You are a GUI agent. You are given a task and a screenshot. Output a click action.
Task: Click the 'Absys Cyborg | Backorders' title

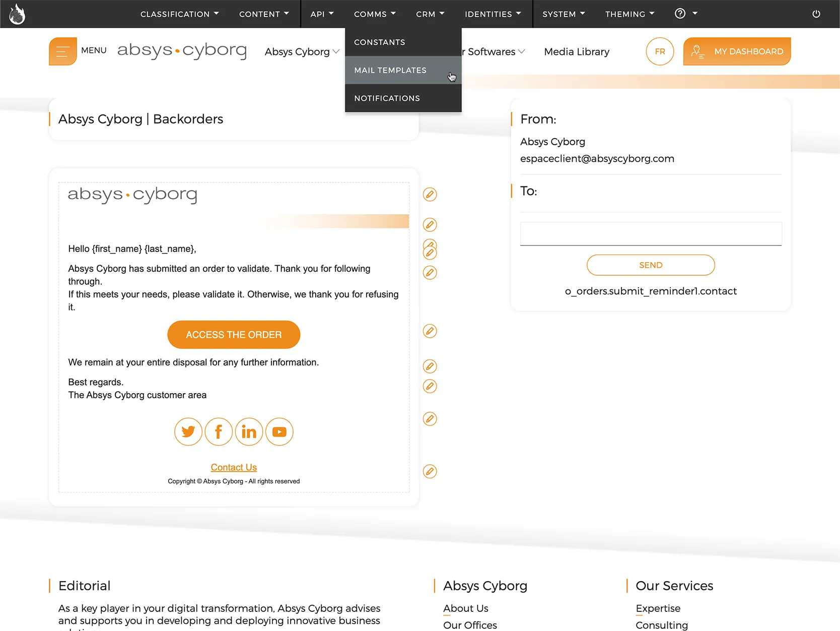point(141,119)
